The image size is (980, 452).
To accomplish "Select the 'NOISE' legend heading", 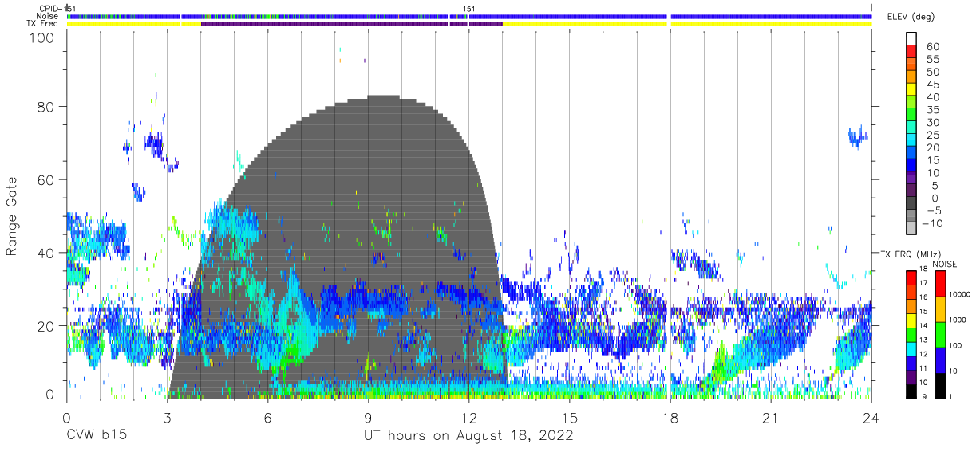I will click(946, 264).
